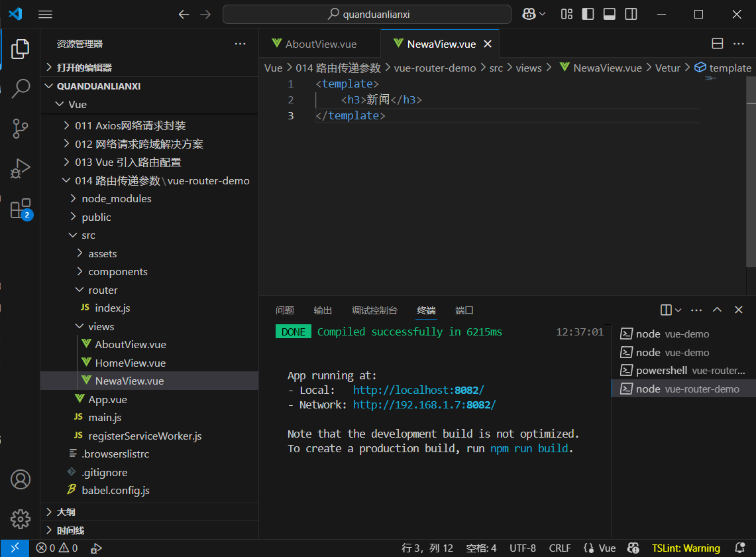Maximize the panel with up chevron

717,310
